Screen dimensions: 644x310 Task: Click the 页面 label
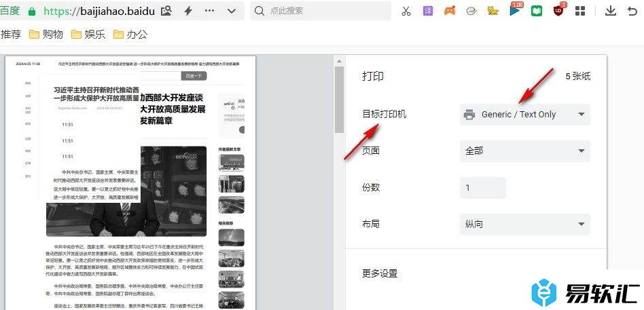click(x=371, y=151)
